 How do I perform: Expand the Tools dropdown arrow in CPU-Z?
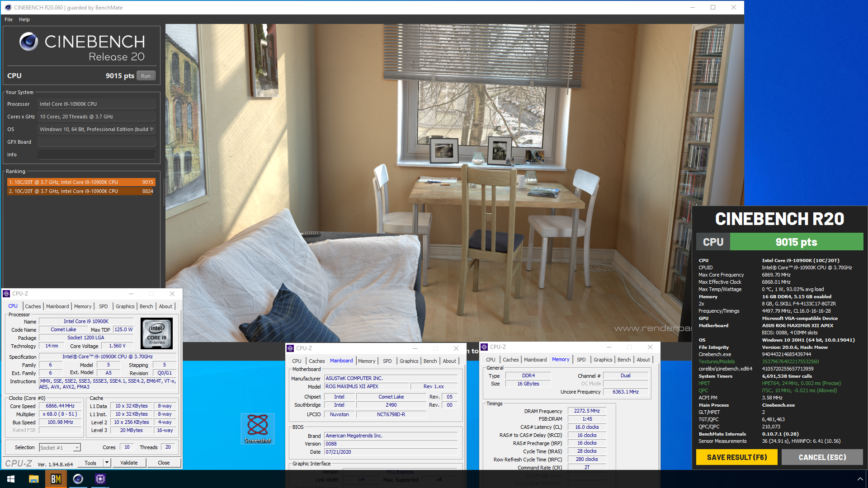click(107, 463)
